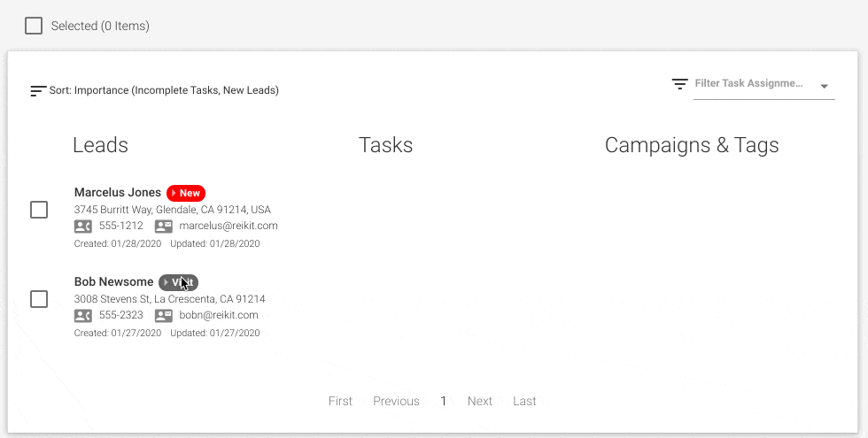Click arrow inside red New badge
The height and width of the screenshot is (438, 868).
pyautogui.click(x=174, y=193)
